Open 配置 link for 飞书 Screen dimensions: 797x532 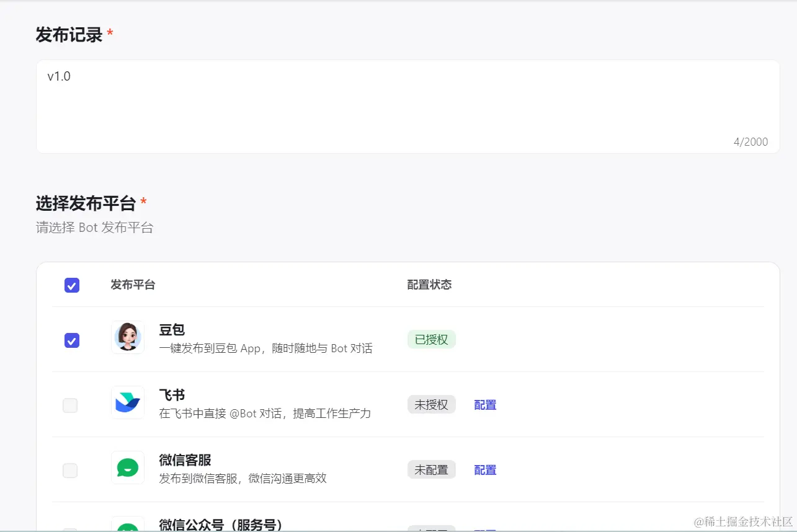tap(485, 405)
